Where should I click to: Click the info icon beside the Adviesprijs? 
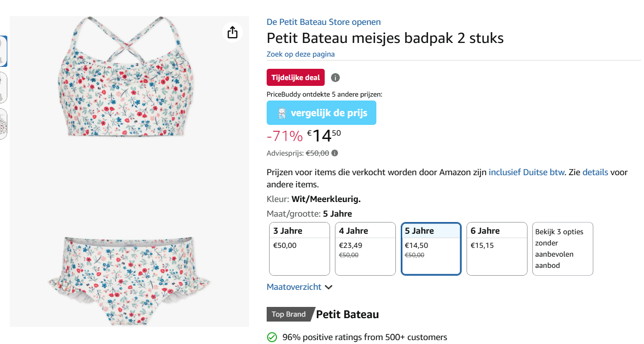[x=335, y=153]
